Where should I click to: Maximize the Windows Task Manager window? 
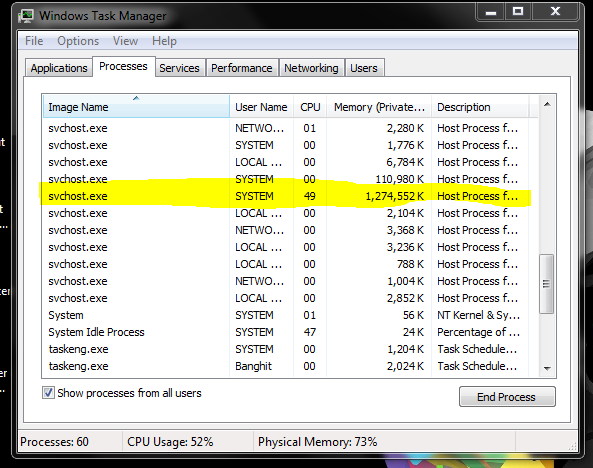(x=518, y=12)
